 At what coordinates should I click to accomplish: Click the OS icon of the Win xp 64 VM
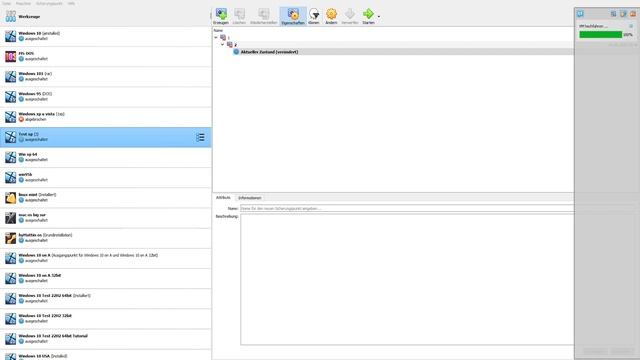click(11, 157)
